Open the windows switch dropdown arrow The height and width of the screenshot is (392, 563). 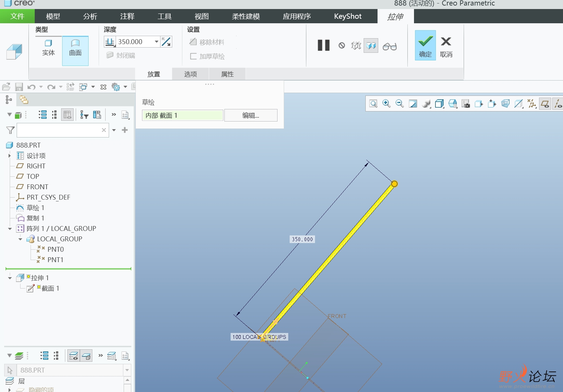(x=93, y=87)
